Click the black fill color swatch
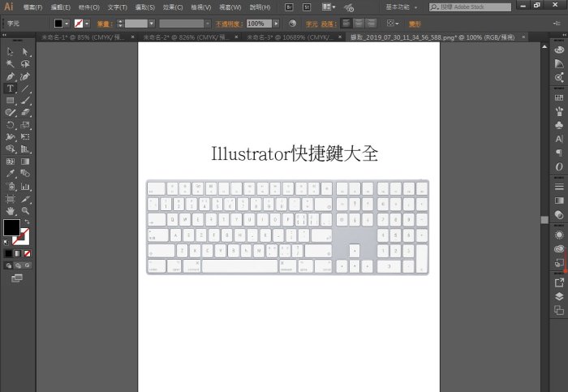Viewport: 568px width, 392px height. click(11, 226)
